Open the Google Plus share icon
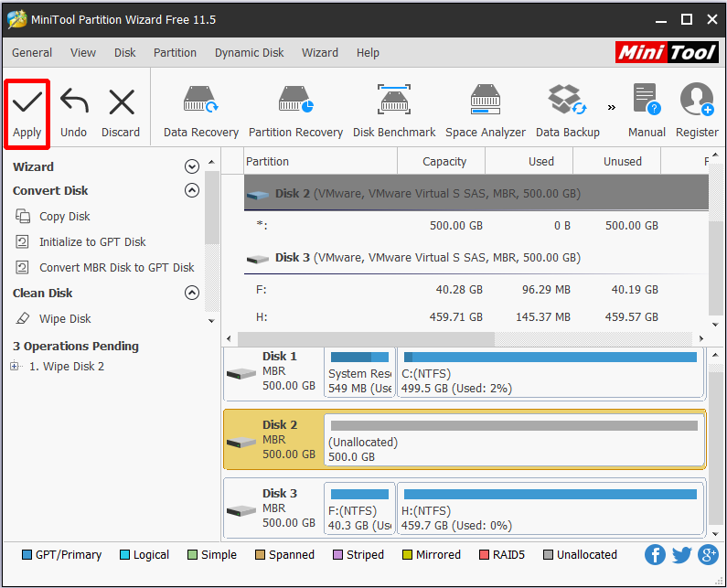The width and height of the screenshot is (727, 588). point(708,554)
